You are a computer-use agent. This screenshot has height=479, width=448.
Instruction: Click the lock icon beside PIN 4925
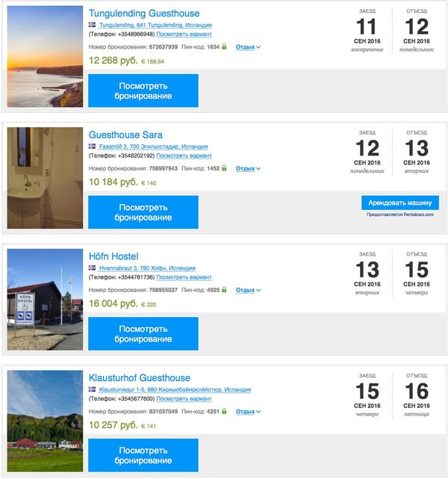tap(224, 289)
